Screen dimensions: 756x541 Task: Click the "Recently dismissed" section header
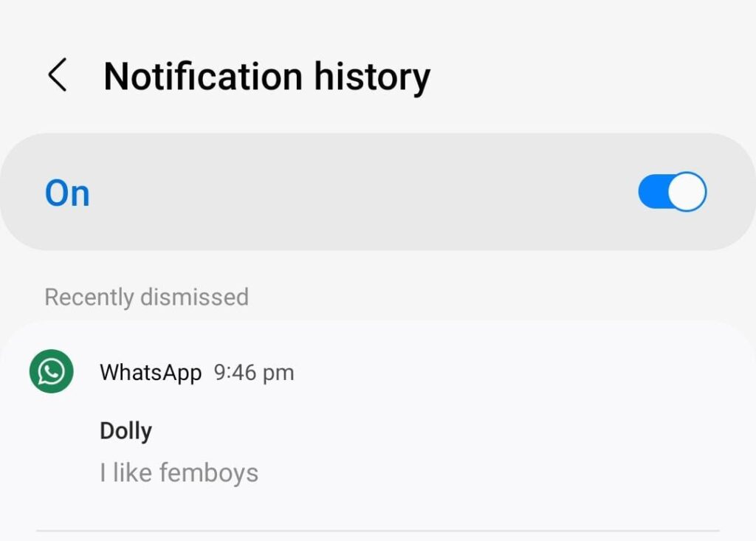(x=146, y=297)
